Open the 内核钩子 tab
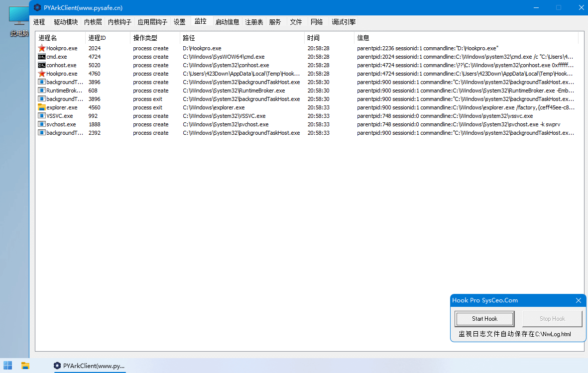 click(119, 22)
